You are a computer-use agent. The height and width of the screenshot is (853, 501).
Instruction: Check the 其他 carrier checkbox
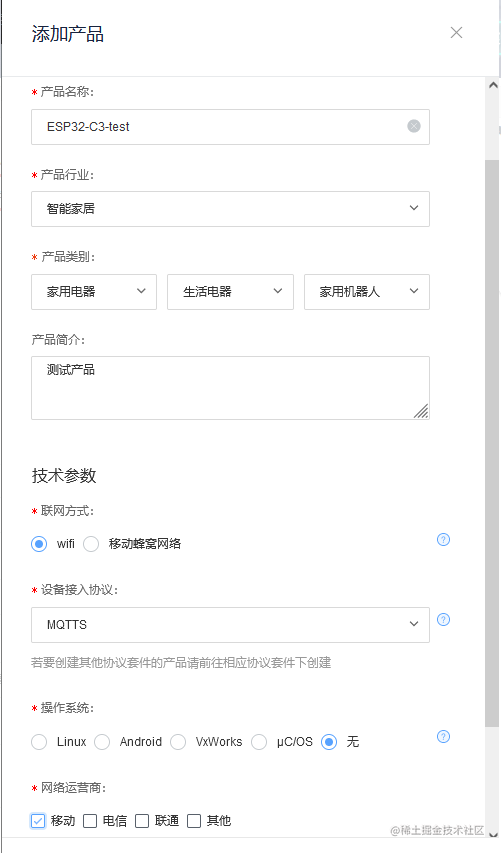(194, 821)
